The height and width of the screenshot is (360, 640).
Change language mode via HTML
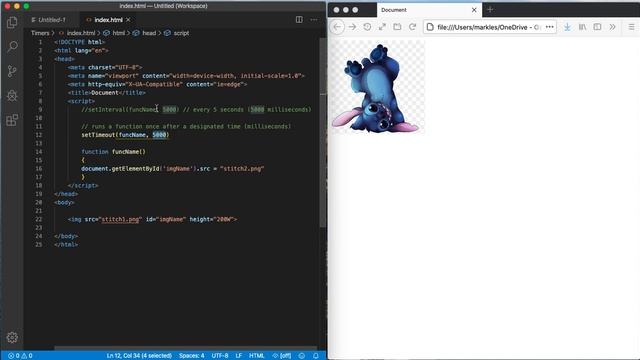257,356
